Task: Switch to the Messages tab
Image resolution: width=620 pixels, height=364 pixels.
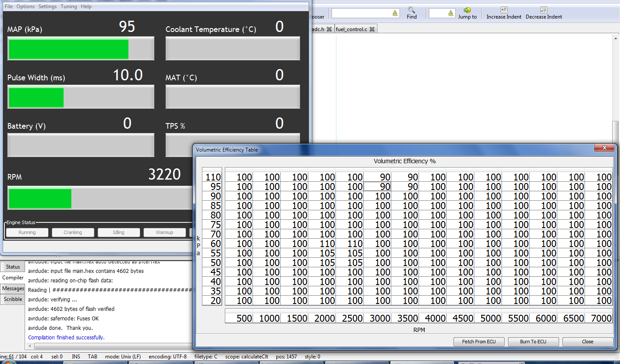Action: [x=13, y=288]
